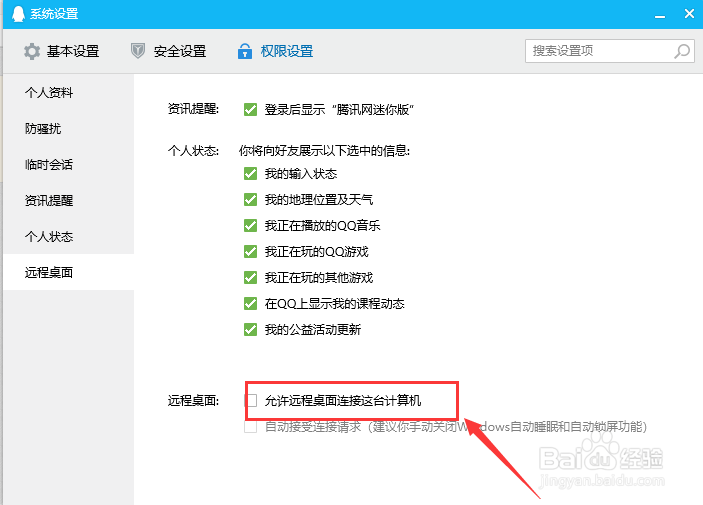703x505 pixels.
Task: Check 自动接受连接请求 checkbox
Action: point(250,427)
